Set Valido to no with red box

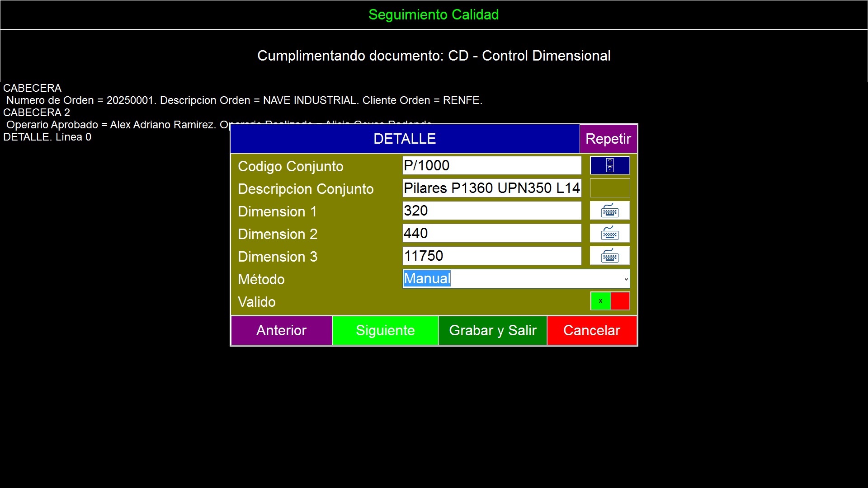[x=620, y=301]
